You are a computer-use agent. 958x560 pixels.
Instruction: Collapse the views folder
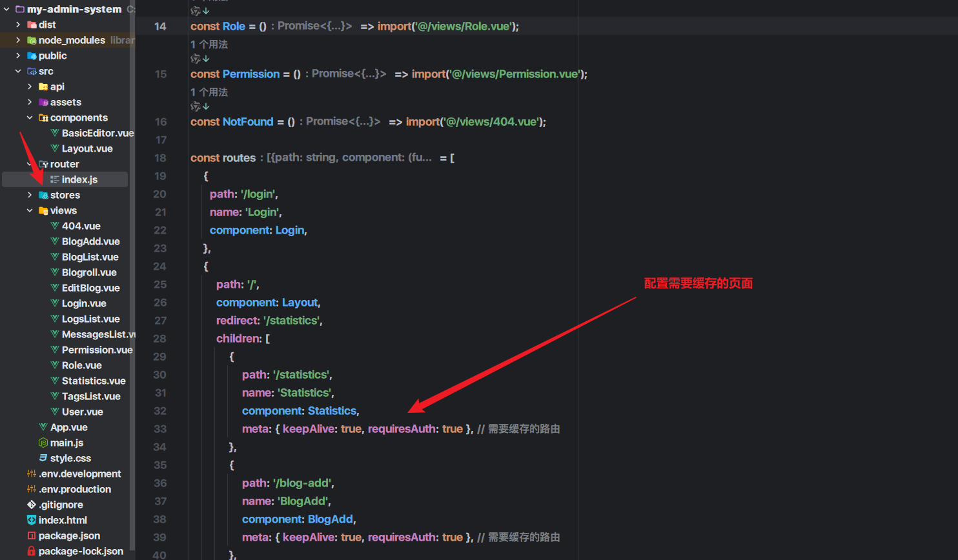click(x=30, y=210)
